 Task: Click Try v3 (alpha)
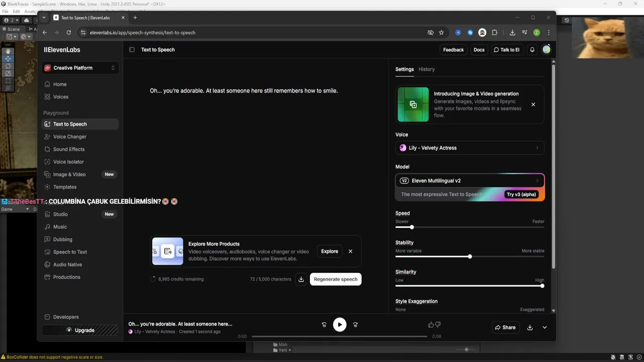coord(521,195)
